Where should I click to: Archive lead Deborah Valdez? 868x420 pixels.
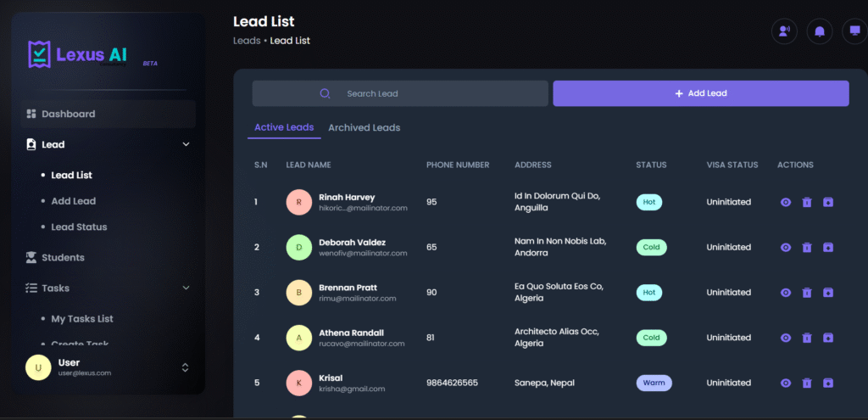click(828, 247)
